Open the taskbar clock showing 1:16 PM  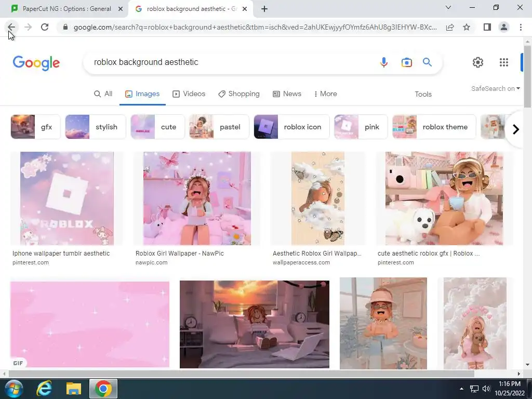coord(510,389)
